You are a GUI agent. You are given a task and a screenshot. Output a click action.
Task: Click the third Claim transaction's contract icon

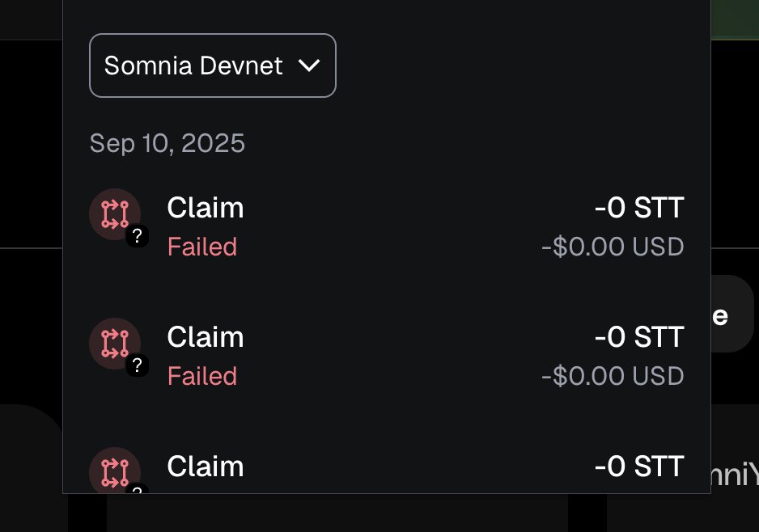(x=114, y=472)
